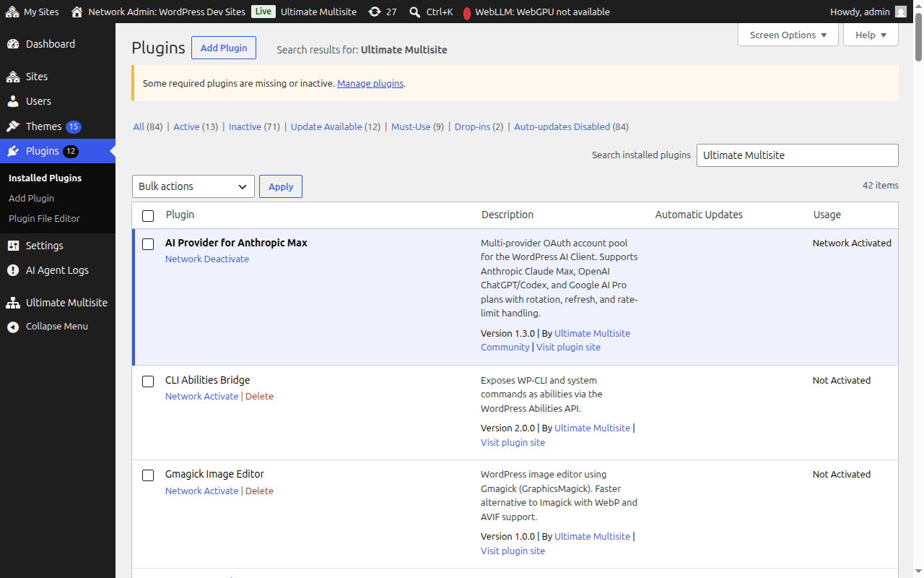Viewport: 924px width, 578px height.
Task: Filter by Update Available (12)
Action: (336, 126)
